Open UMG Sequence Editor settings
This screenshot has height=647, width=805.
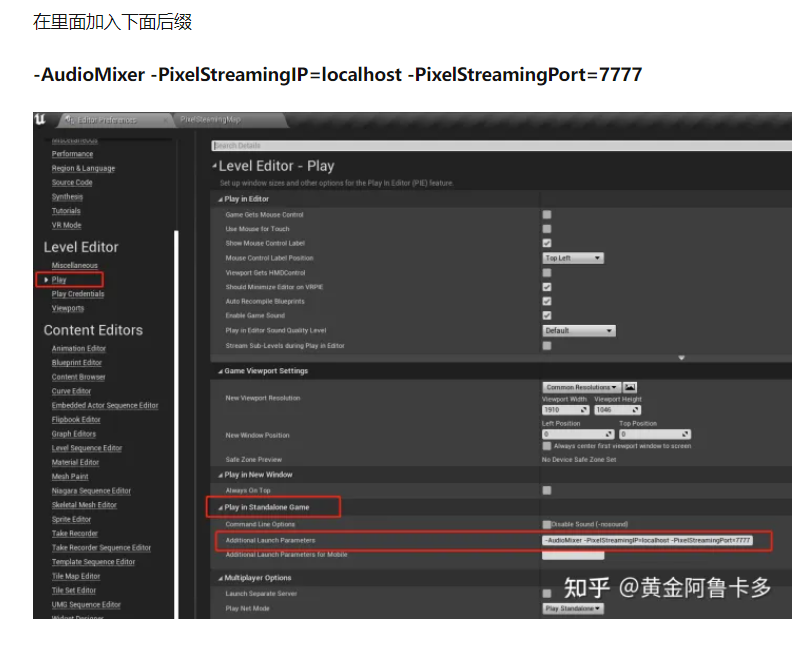[x=86, y=605]
